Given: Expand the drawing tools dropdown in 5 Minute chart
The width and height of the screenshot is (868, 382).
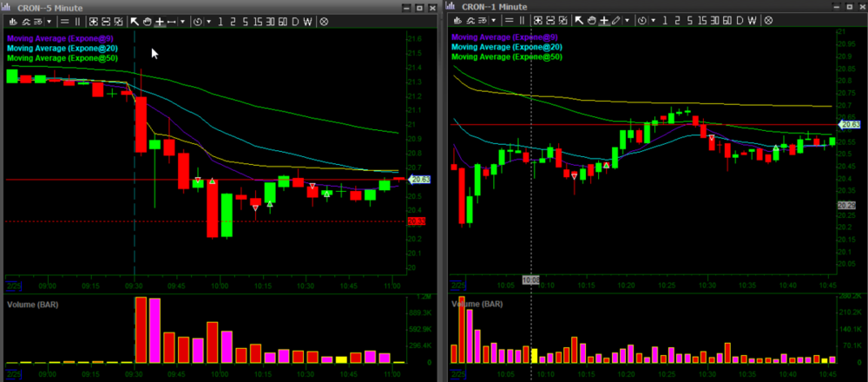Looking at the screenshot, I should click(x=183, y=20).
